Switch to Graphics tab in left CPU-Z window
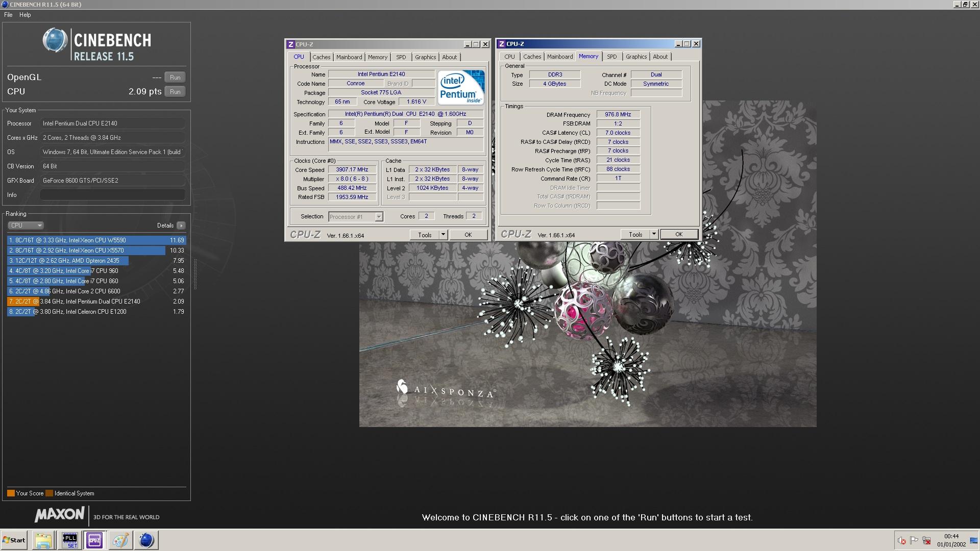This screenshot has height=551, width=980. [425, 57]
